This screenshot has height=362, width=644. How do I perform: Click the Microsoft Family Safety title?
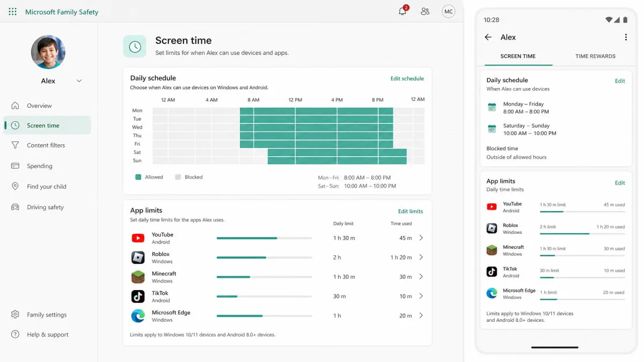(x=62, y=12)
